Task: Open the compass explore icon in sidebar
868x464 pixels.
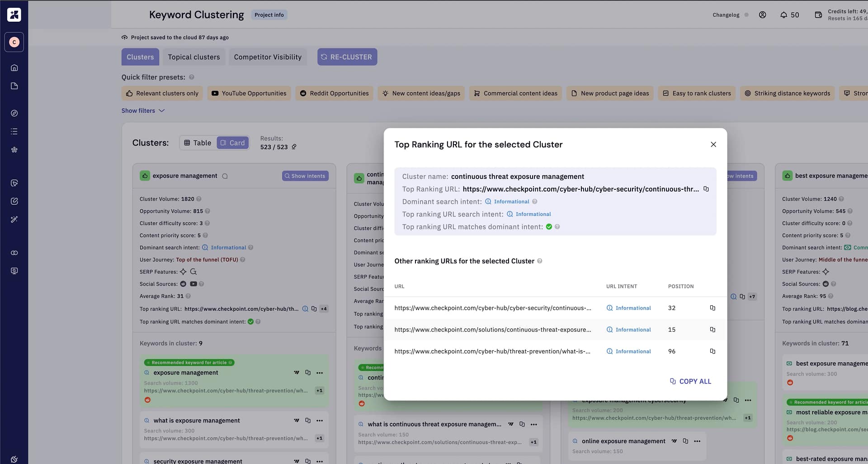Action: pyautogui.click(x=14, y=113)
